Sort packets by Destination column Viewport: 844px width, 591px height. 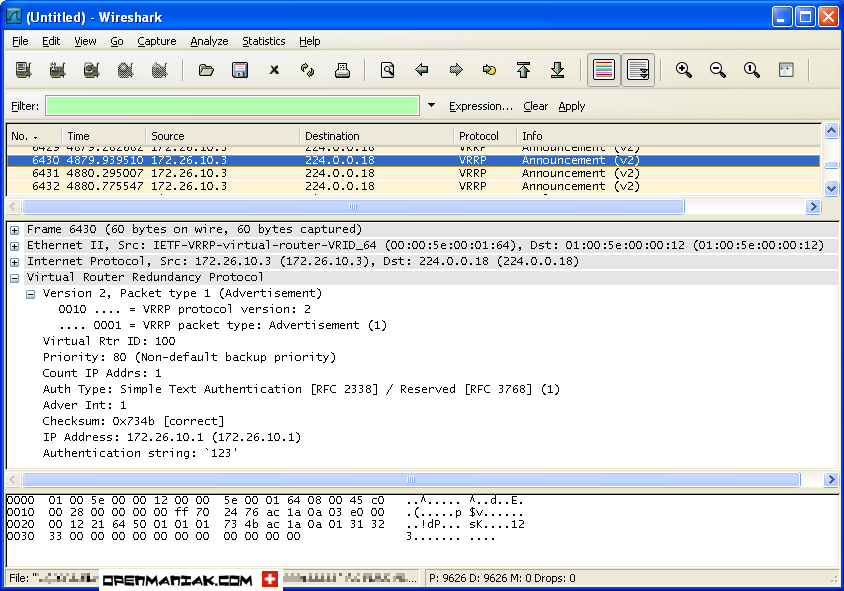[x=376, y=136]
